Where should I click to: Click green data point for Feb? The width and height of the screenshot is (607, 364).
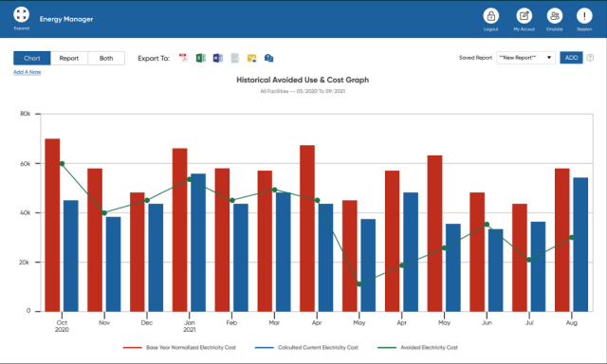coord(231,200)
